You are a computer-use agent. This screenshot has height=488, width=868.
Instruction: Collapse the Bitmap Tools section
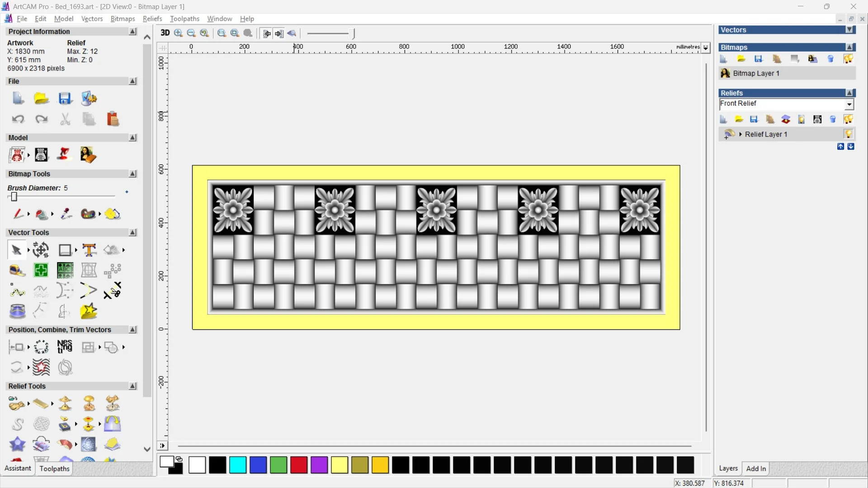tap(132, 174)
